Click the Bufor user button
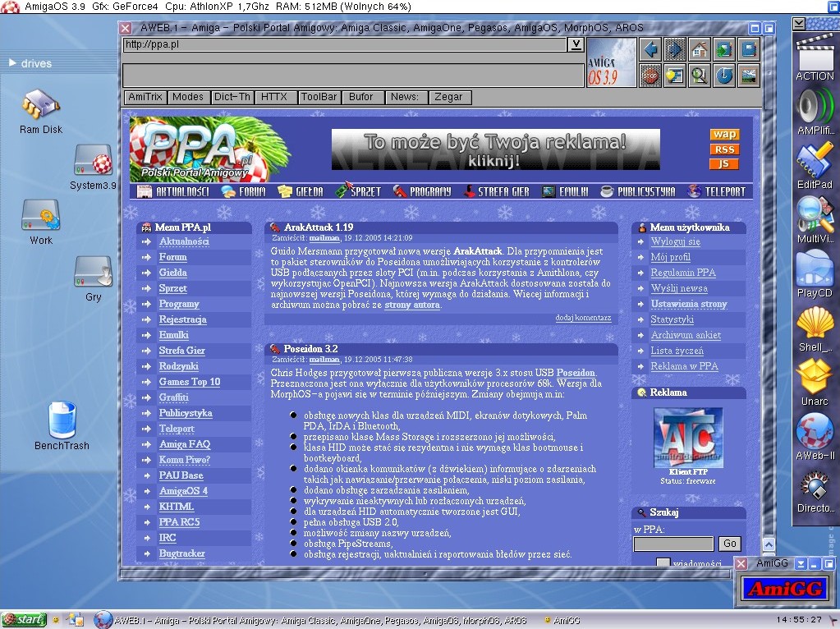 point(361,97)
